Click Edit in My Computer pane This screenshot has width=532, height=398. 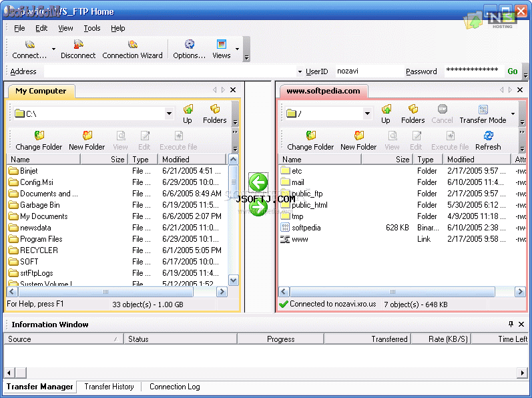[144, 141]
